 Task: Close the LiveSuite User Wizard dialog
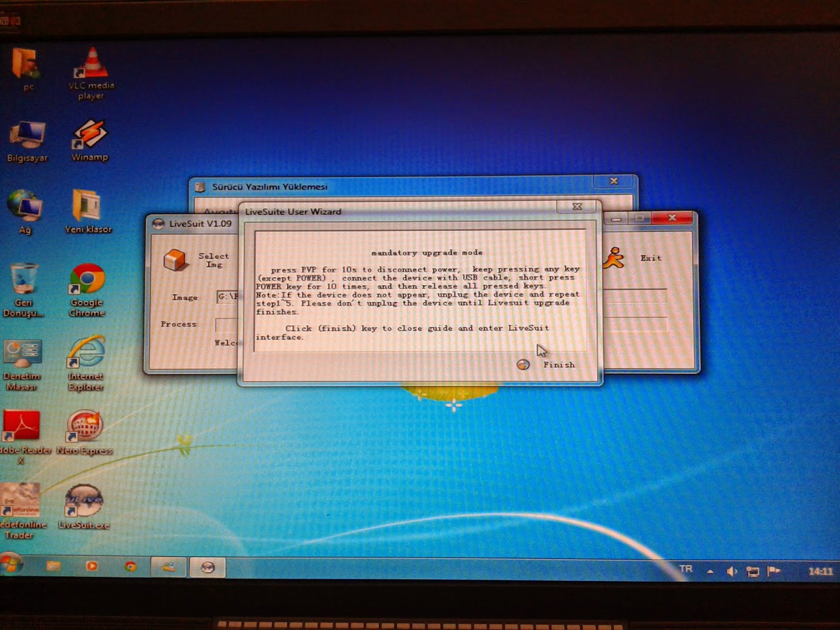(x=577, y=206)
